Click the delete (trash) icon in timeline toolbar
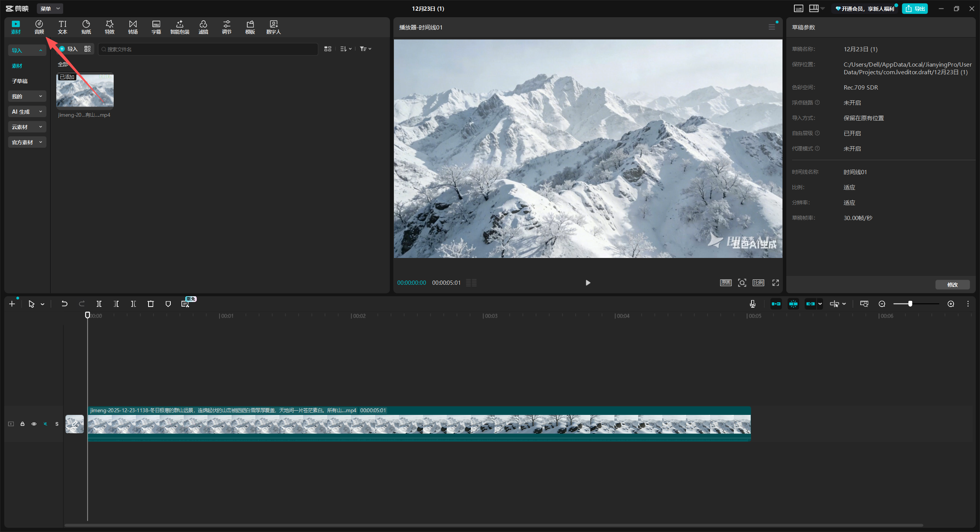This screenshot has width=980, height=532. tap(150, 304)
